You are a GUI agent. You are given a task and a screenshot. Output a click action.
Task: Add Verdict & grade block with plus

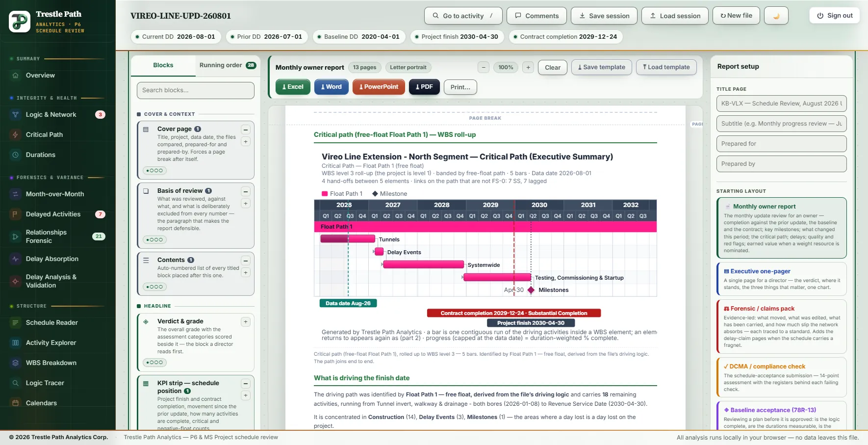(246, 322)
